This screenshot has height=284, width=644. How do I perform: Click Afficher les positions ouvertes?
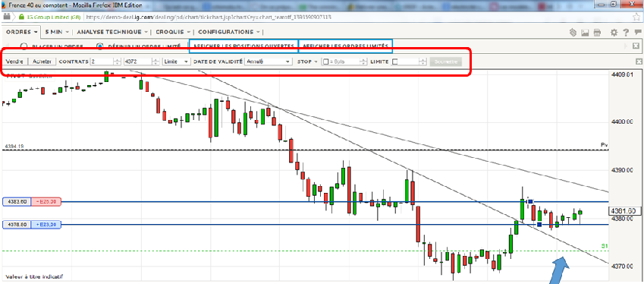[244, 46]
